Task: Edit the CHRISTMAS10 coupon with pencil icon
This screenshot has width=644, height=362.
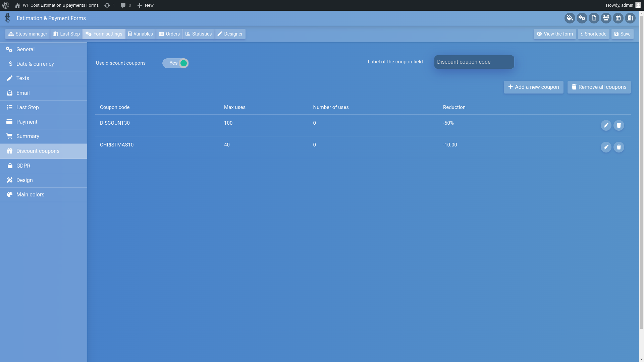Action: coord(606,147)
